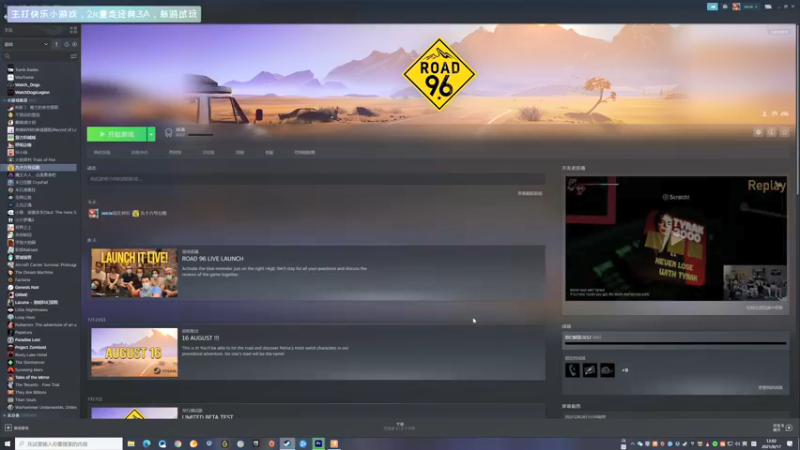Open the third locked achievement icon
The width and height of the screenshot is (800, 450).
pos(607,370)
